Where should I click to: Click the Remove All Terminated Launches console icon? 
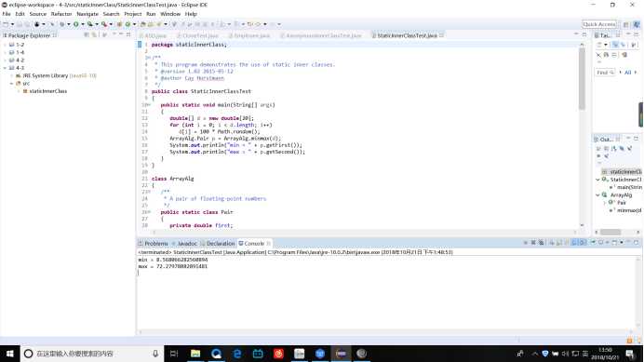click(x=542, y=243)
